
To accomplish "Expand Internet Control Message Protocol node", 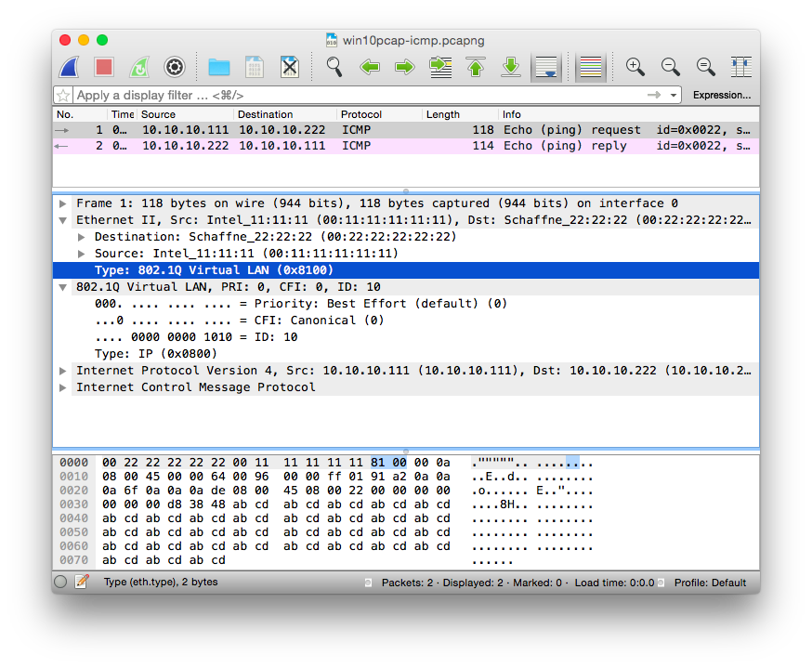I will 62,387.
